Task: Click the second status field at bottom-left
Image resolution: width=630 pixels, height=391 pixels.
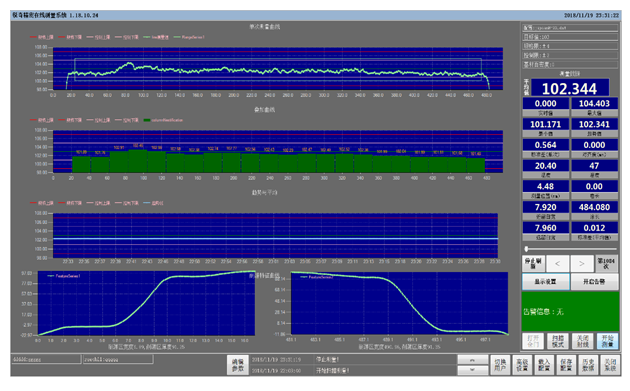Action: click(x=118, y=359)
